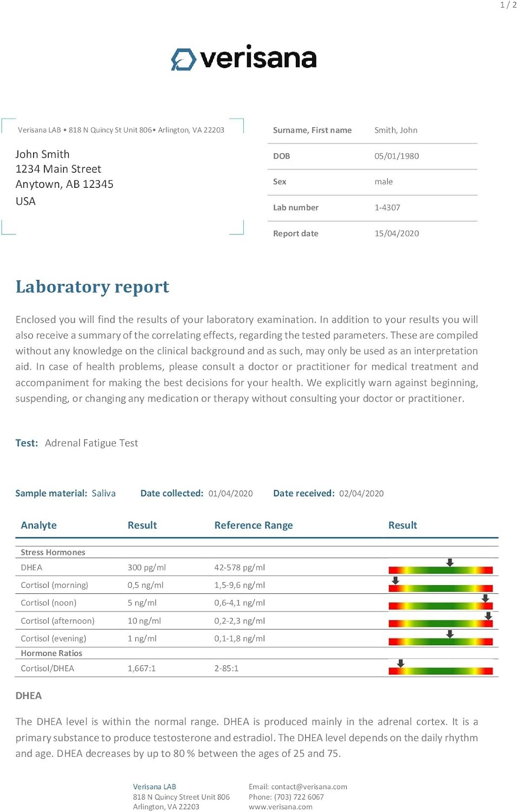Click the Cortisol (evening) range bar
The width and height of the screenshot is (518, 812).
441,641
